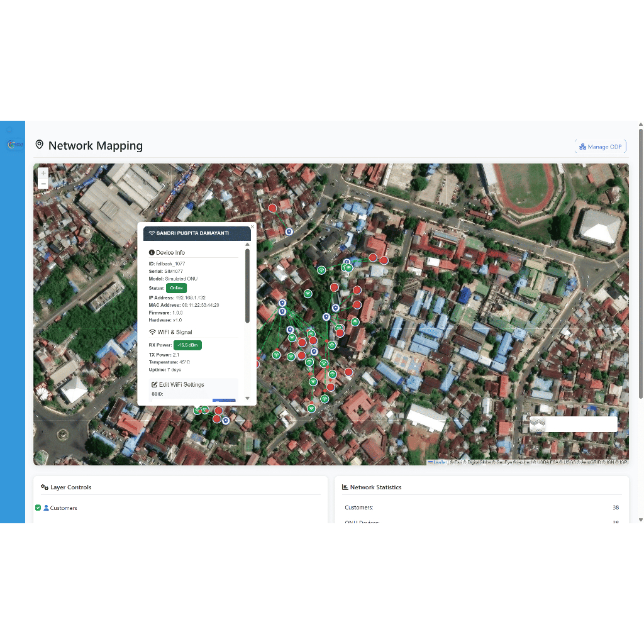Click the WiFi icon in popup header

coord(152,233)
